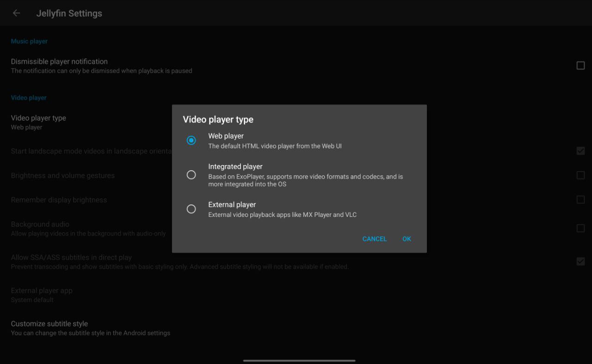Toggle Dismissible player notification checkbox
The width and height of the screenshot is (592, 364).
[580, 66]
